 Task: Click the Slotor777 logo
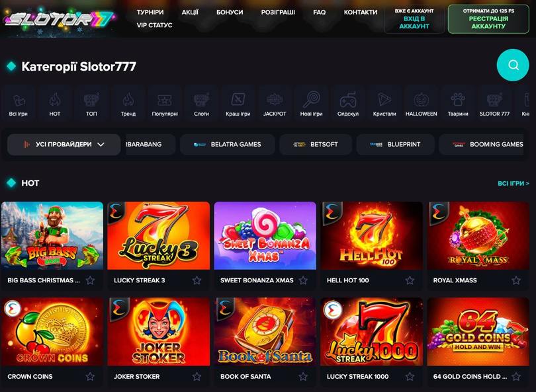[x=59, y=19]
